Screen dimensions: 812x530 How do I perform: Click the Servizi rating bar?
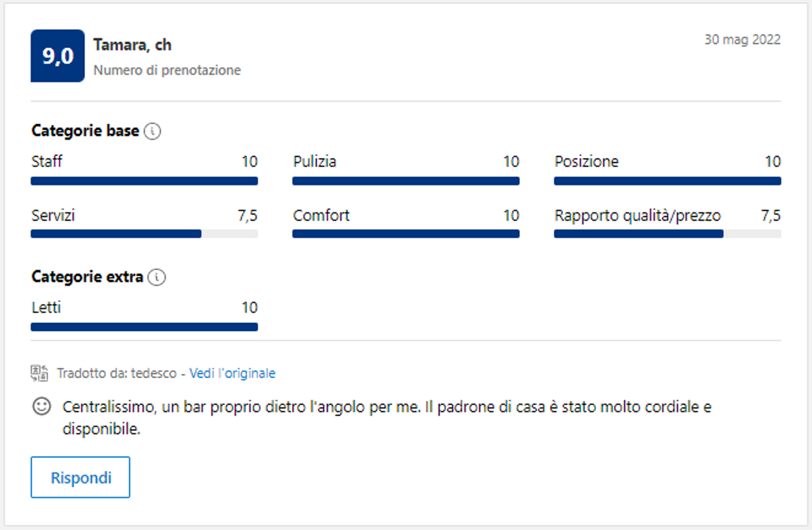(145, 234)
